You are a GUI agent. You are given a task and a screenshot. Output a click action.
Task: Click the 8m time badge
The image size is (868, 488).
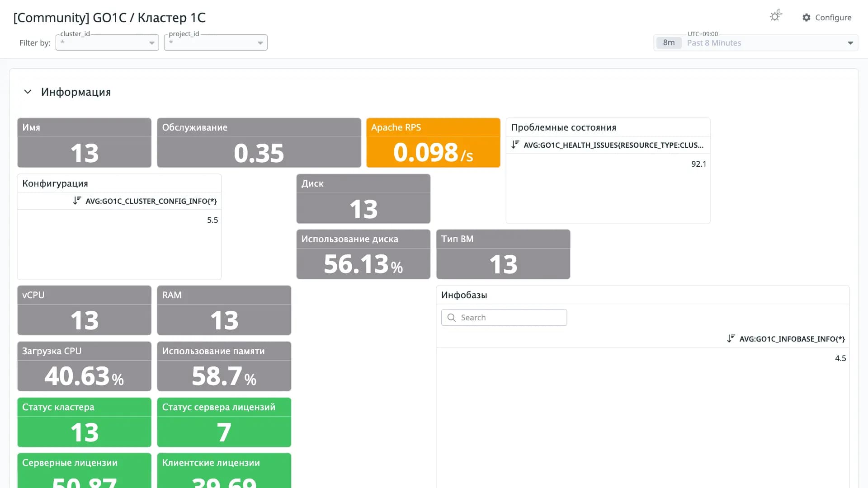669,43
